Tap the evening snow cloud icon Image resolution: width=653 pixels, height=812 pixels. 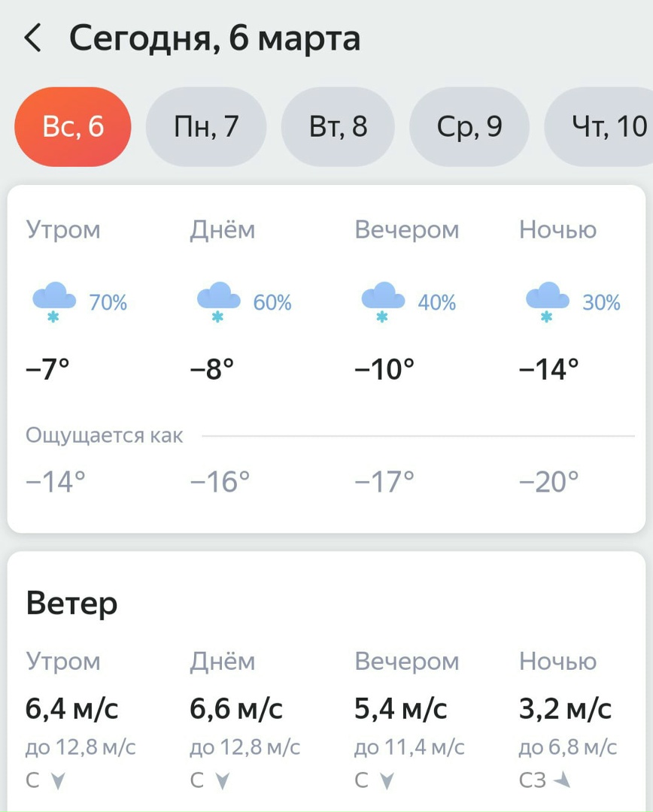point(383,302)
